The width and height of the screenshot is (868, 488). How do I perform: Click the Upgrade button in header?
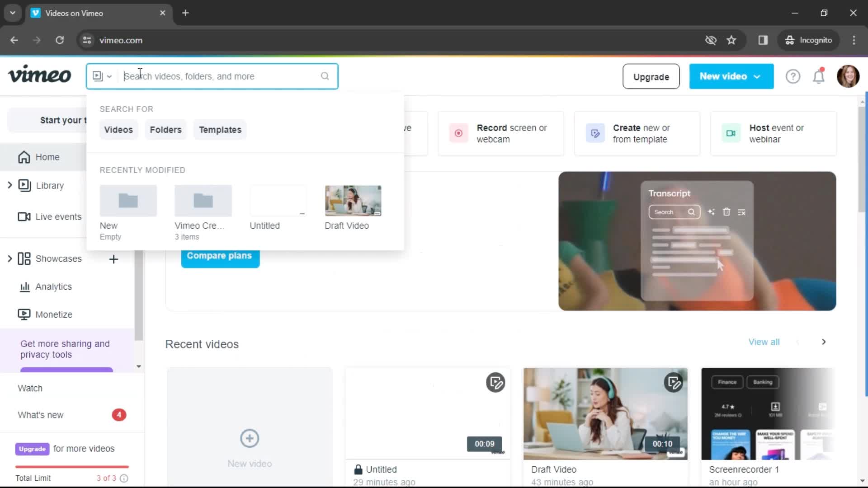click(x=651, y=76)
